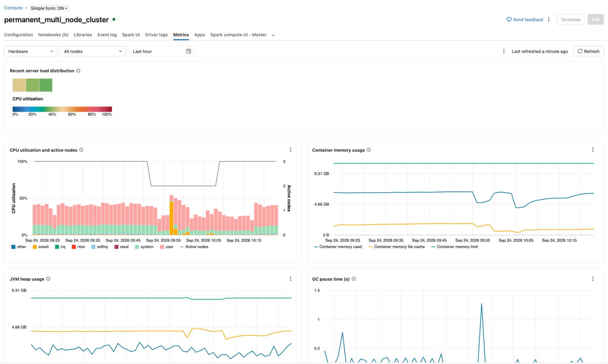Open the All nodes selector dropdown
Screen dimensions: 608x364
tap(93, 51)
